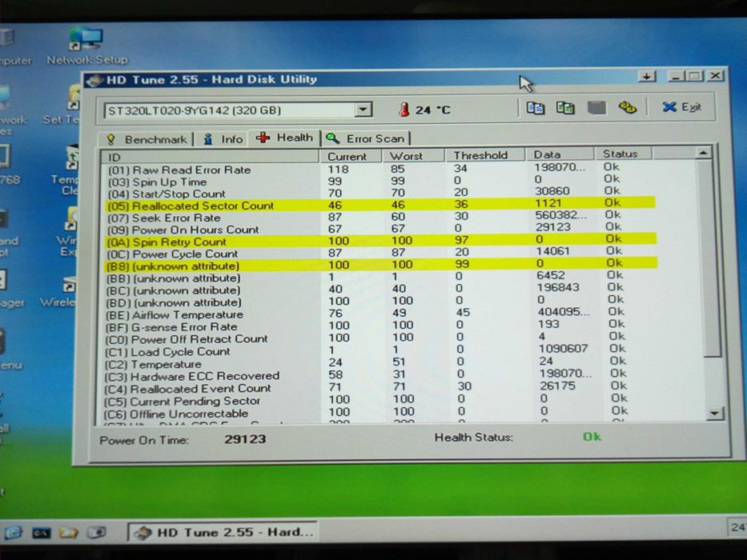Click the data value 1090607
This screenshot has width=747, height=560.
[563, 349]
